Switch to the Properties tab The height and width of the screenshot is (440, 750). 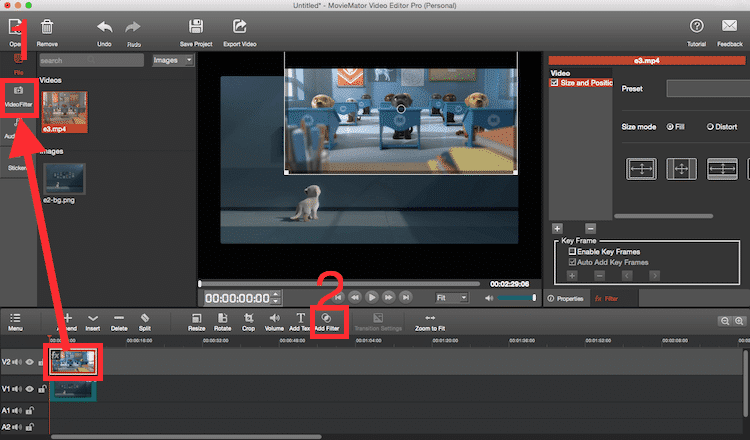[x=566, y=298]
